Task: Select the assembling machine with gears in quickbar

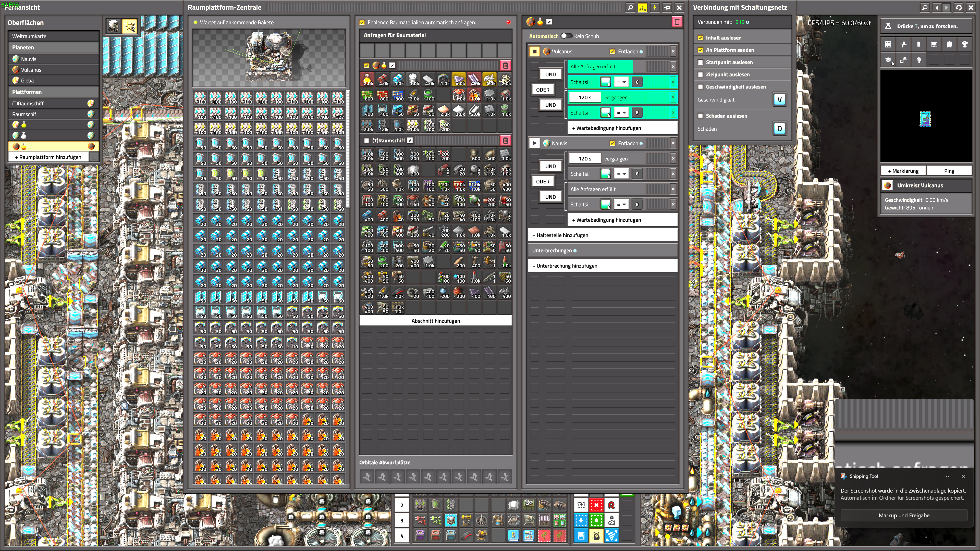Action: 529,505
